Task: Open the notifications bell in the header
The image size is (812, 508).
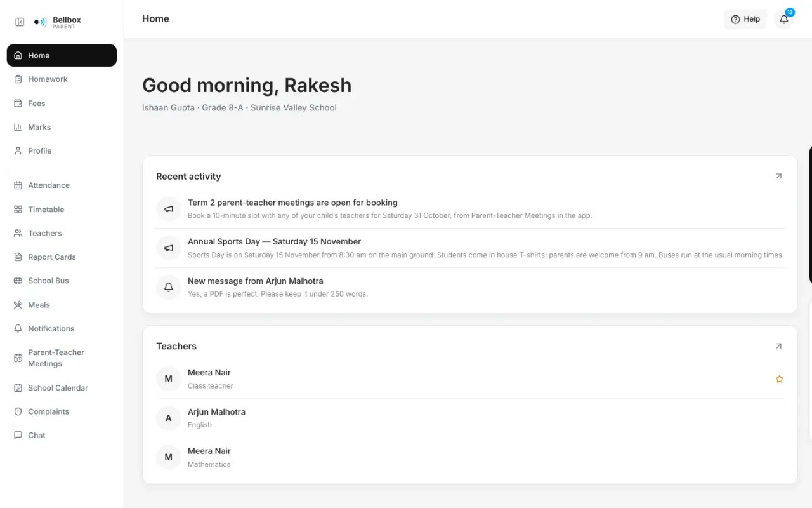Action: [784, 19]
